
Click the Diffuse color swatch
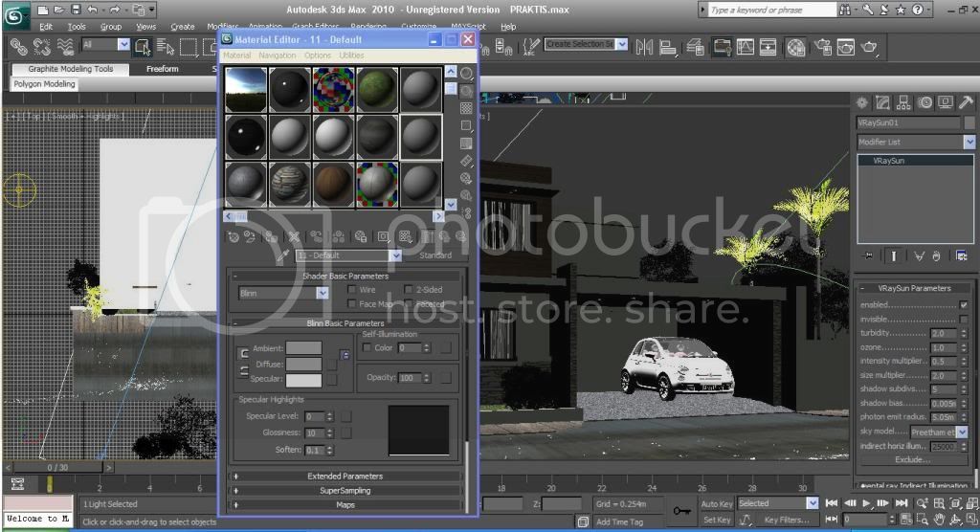point(303,364)
